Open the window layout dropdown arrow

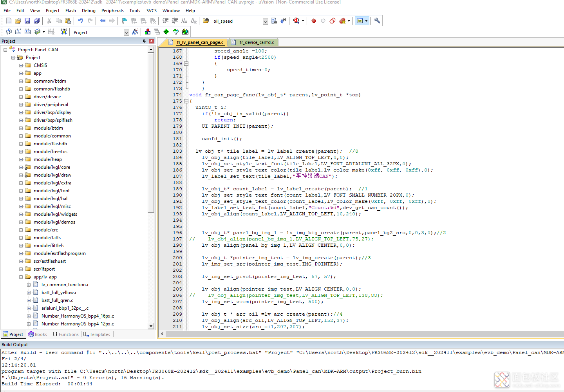point(367,21)
